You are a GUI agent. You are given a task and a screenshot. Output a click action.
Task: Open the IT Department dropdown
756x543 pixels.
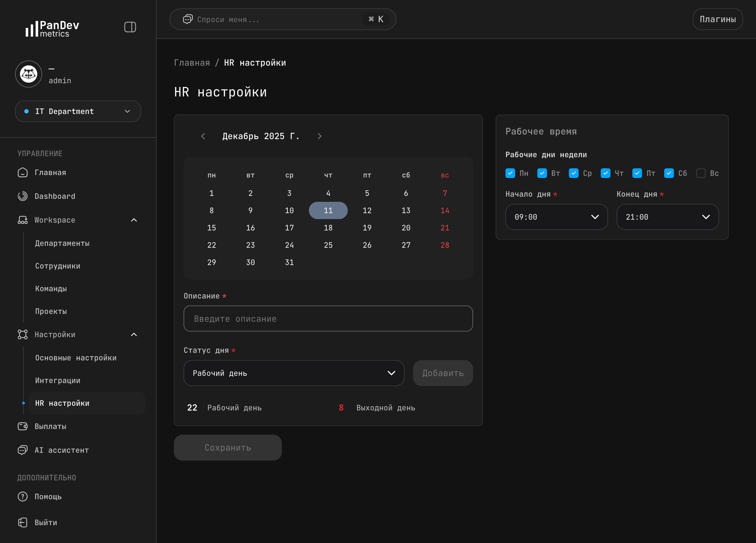(x=78, y=111)
